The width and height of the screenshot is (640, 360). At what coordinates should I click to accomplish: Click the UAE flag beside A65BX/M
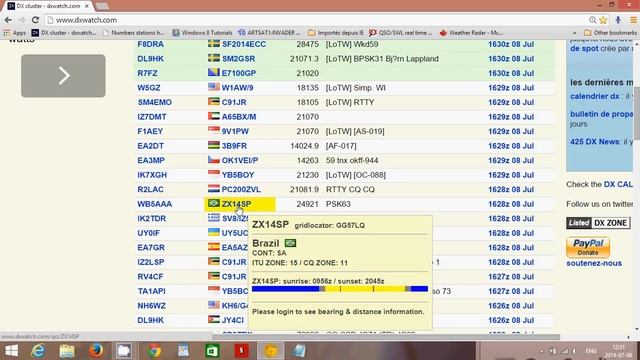(213, 116)
